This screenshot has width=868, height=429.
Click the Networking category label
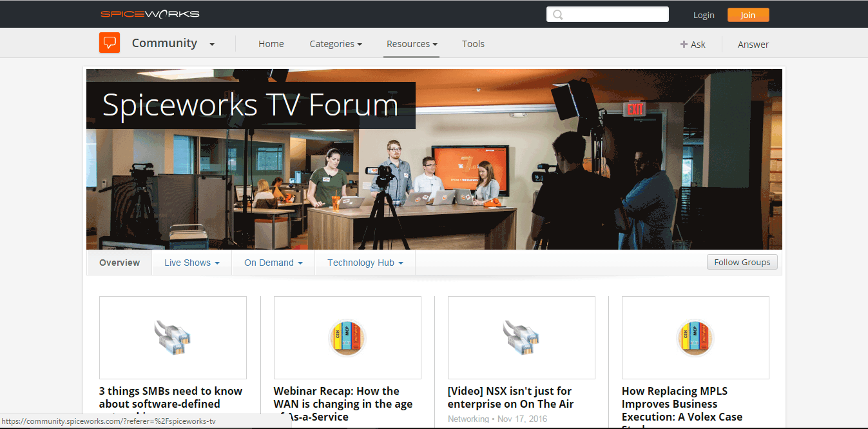pos(468,419)
